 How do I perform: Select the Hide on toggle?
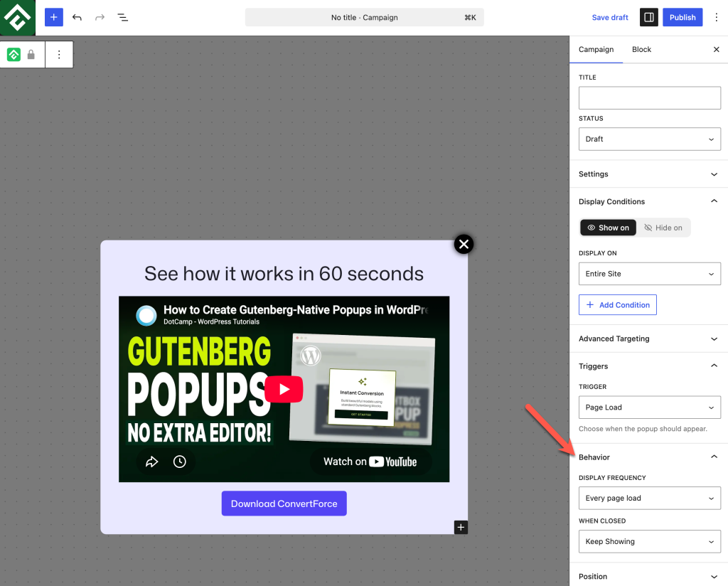coord(663,228)
